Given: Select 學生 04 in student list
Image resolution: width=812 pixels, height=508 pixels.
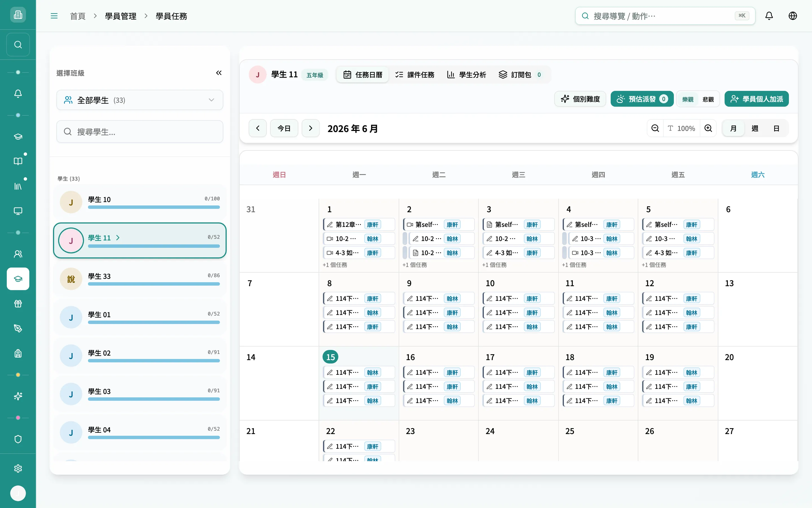Looking at the screenshot, I should point(140,433).
